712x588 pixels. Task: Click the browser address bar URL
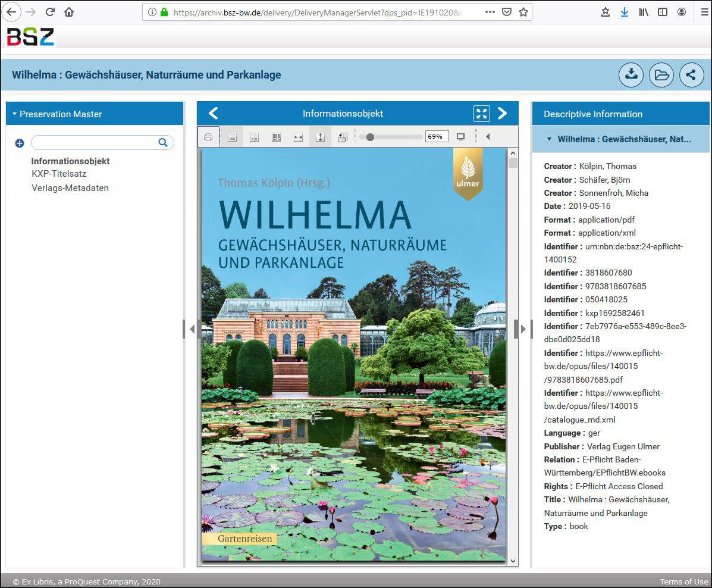[318, 12]
